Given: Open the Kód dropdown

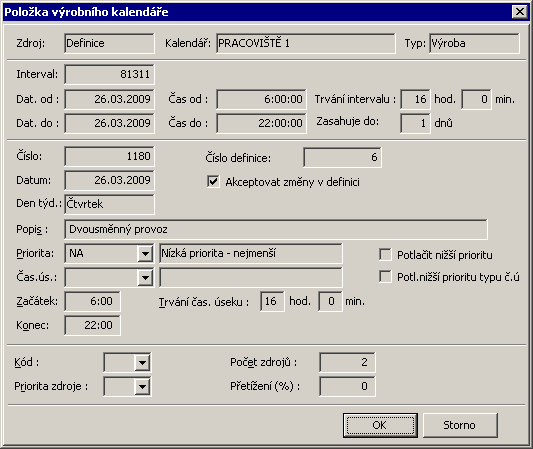Looking at the screenshot, I should tap(142, 362).
